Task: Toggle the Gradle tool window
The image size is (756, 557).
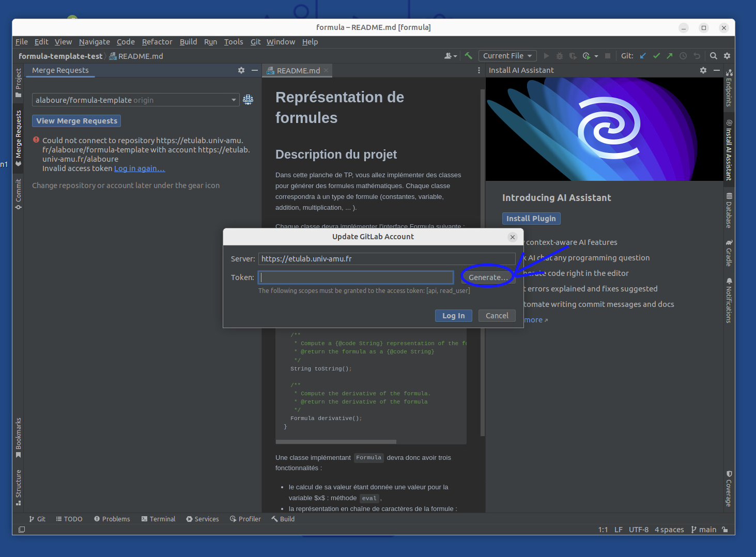Action: 729,253
